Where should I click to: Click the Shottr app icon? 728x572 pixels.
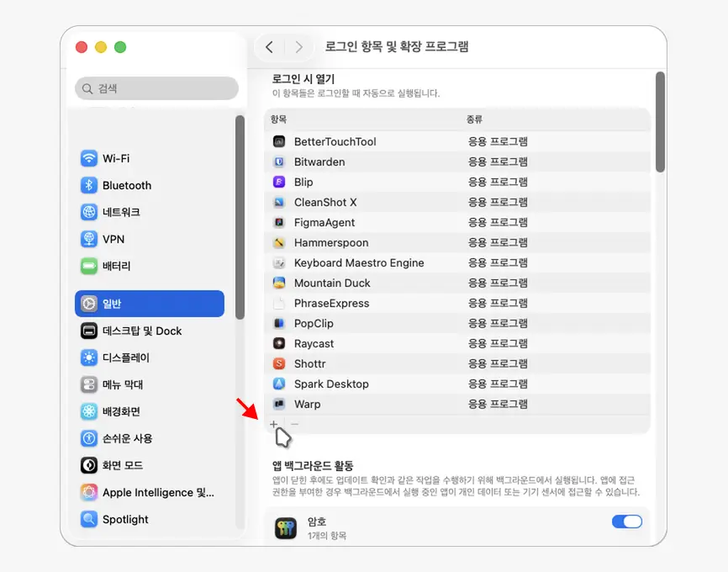(279, 363)
